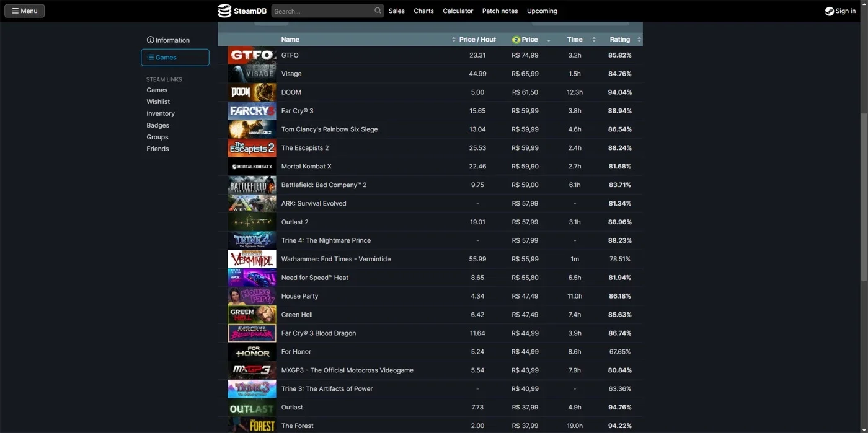Open the Inventory link
The width and height of the screenshot is (868, 433).
pos(161,113)
